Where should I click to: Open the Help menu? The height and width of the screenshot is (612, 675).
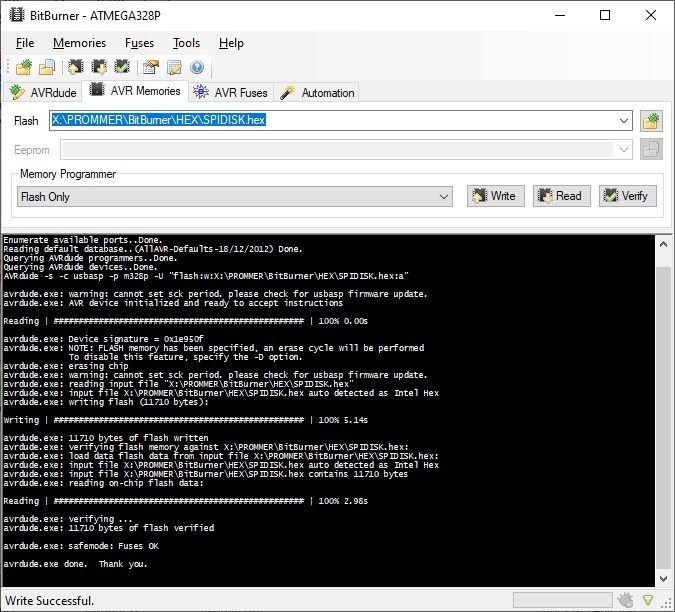231,43
